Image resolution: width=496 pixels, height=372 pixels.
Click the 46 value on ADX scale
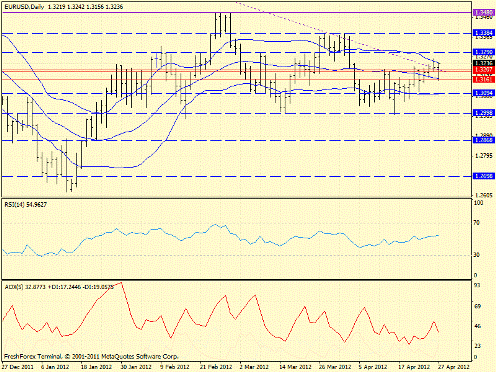tap(477, 326)
